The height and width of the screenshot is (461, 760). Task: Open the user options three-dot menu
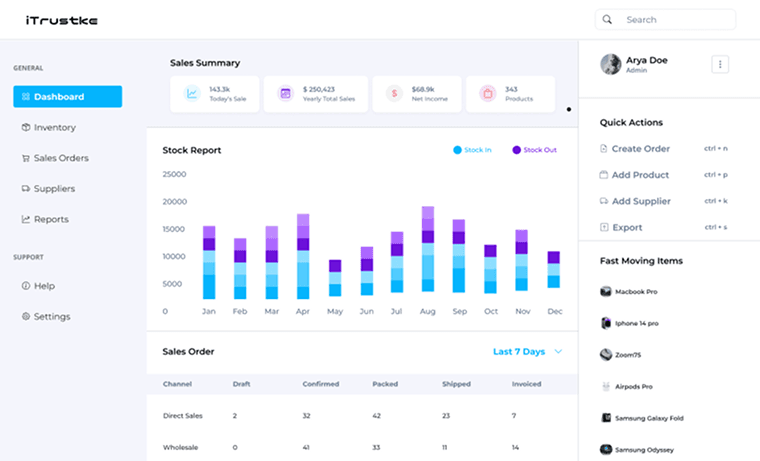[720, 64]
